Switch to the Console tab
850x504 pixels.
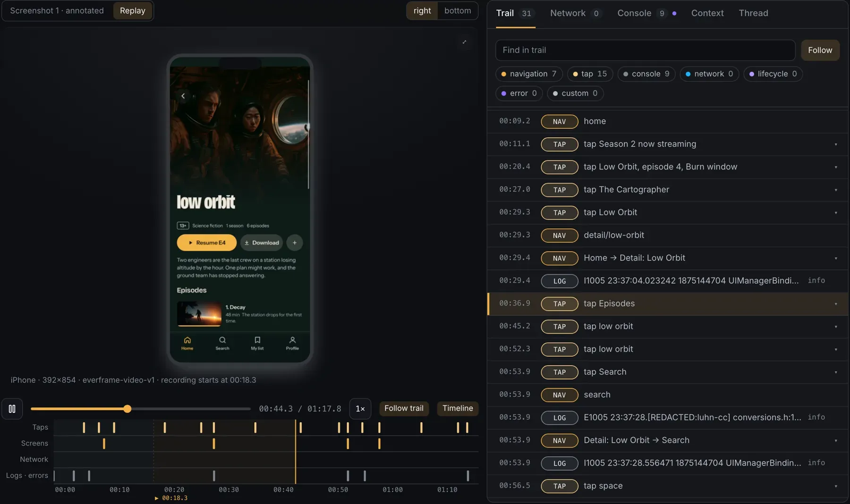646,13
